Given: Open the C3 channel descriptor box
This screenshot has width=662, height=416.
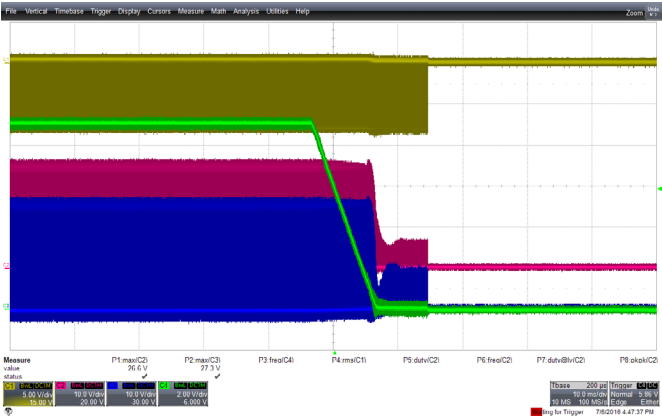Looking at the screenshot, I should 131,394.
